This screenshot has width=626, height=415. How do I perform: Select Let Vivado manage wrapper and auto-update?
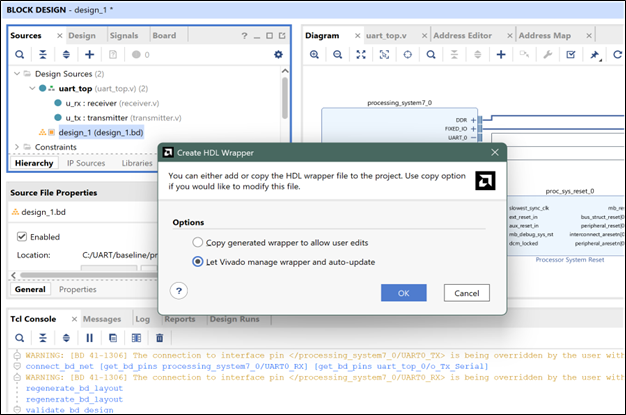198,262
